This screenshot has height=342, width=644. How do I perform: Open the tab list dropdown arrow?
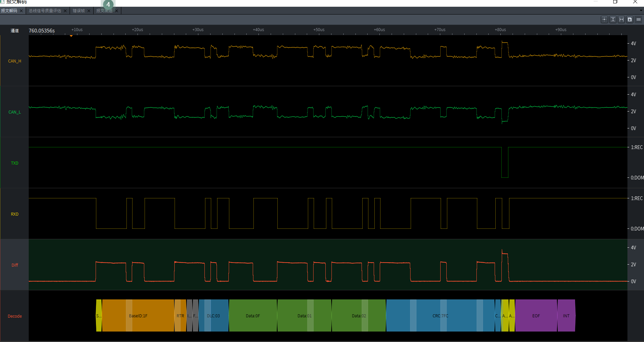click(641, 11)
